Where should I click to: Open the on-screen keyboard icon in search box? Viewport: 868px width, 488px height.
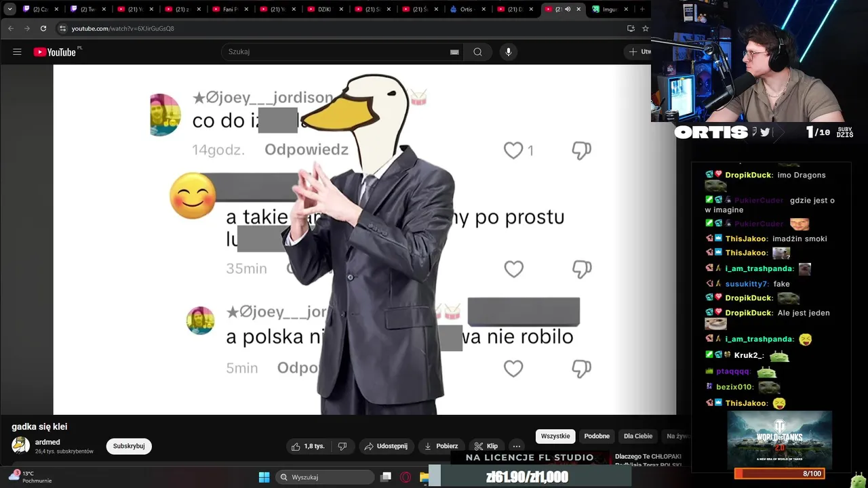454,52
